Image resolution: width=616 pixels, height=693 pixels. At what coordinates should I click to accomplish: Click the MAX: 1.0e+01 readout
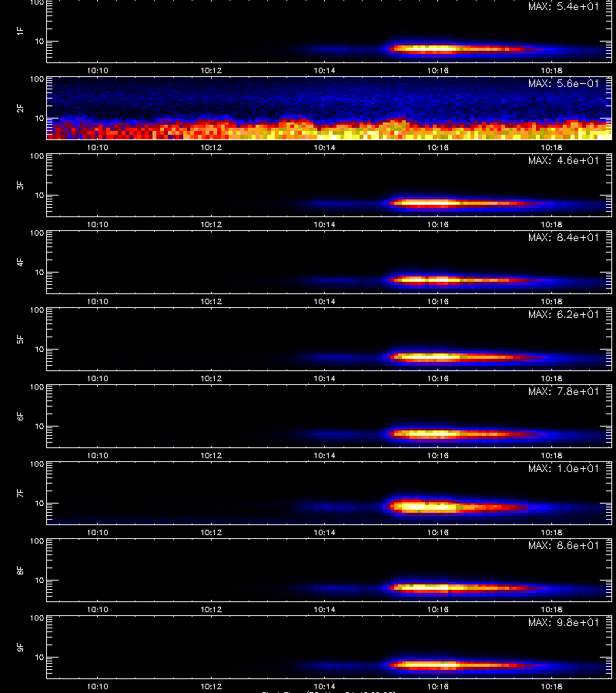(564, 468)
